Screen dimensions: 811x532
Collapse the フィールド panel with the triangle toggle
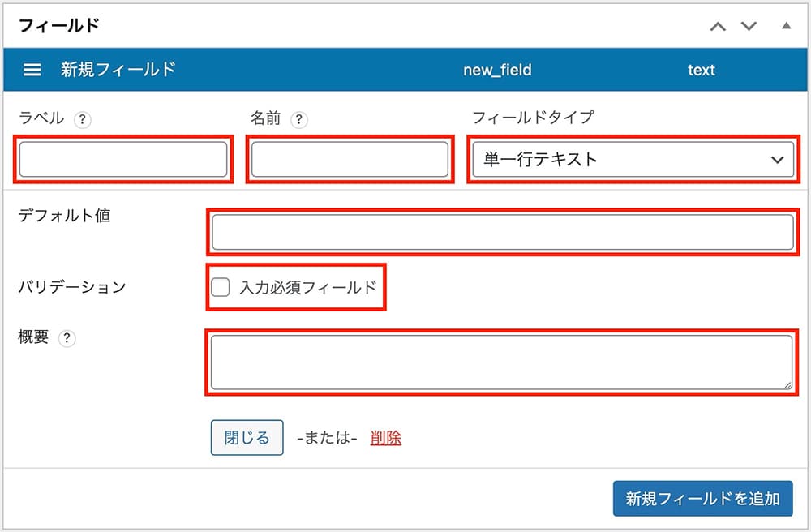point(786,25)
